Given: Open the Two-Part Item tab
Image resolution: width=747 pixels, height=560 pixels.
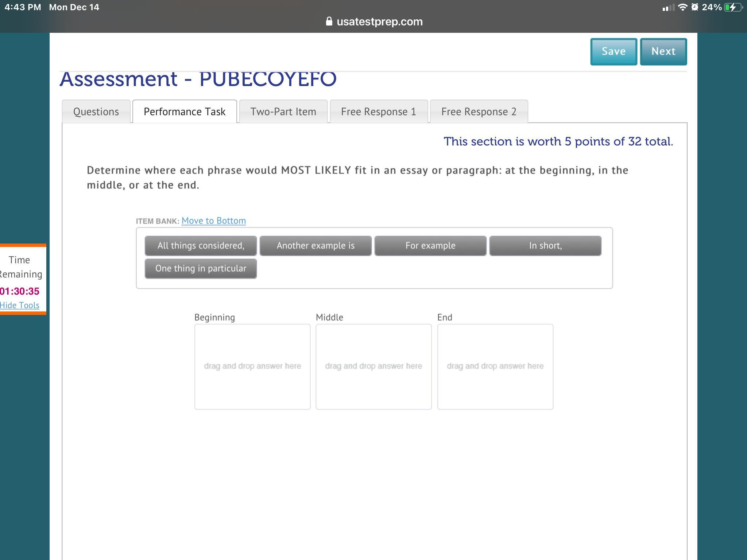Looking at the screenshot, I should [283, 112].
